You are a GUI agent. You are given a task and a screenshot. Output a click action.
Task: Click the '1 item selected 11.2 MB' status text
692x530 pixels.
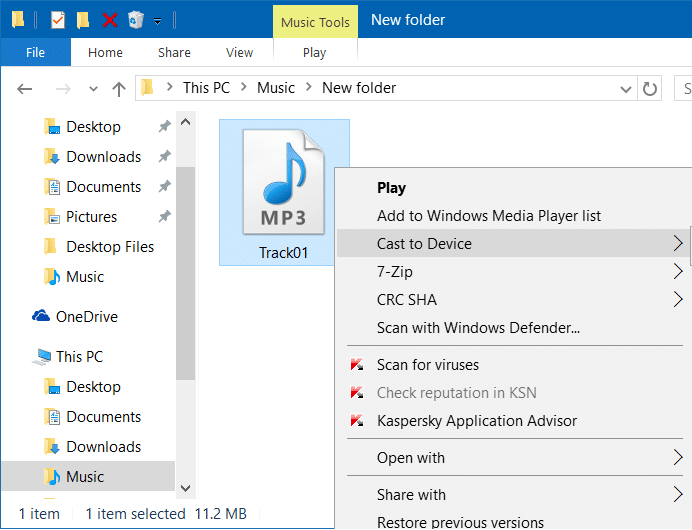(x=166, y=514)
